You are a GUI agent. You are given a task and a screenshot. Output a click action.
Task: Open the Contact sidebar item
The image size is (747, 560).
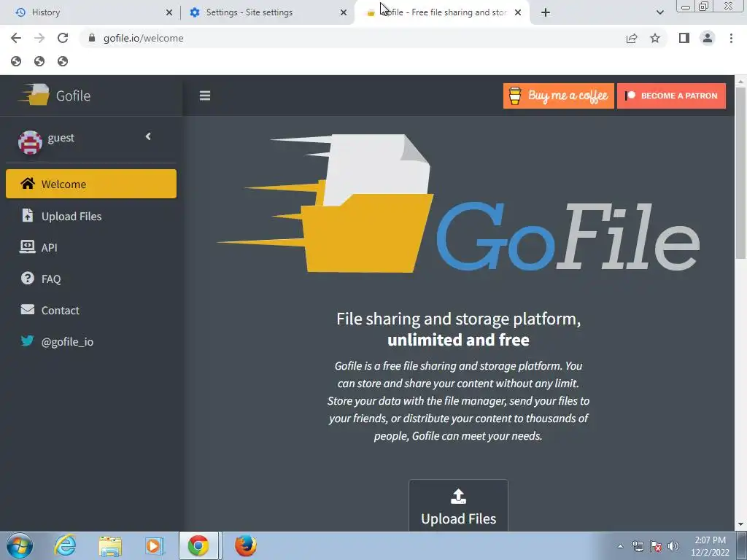[91, 311]
